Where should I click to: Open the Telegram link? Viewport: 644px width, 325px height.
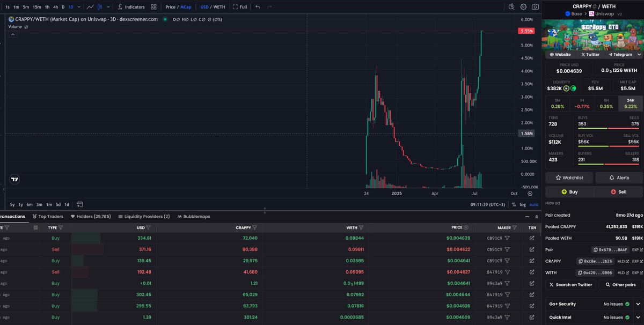pos(620,54)
